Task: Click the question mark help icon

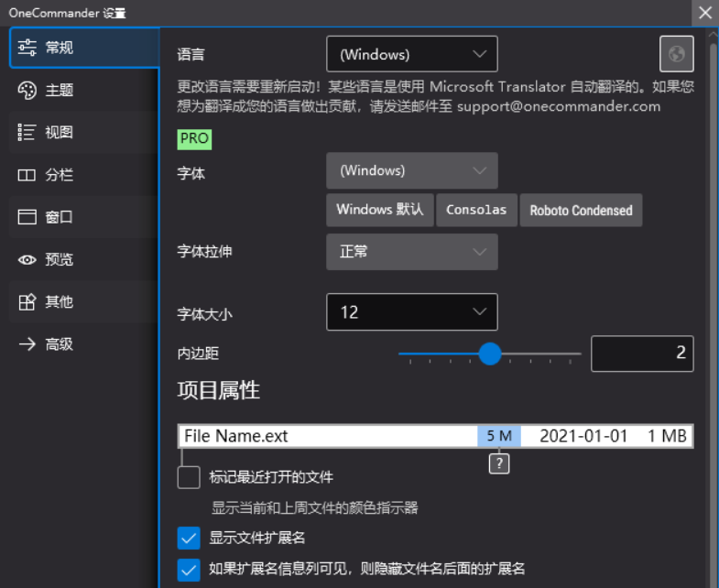Action: [x=499, y=463]
